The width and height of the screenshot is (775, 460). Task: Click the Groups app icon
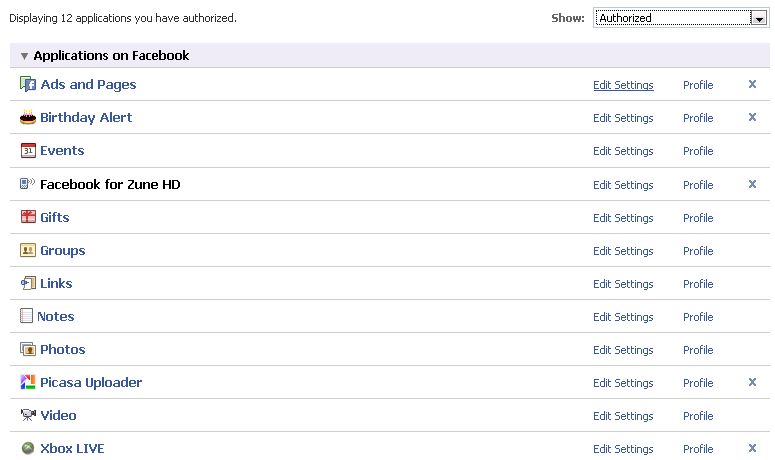28,250
